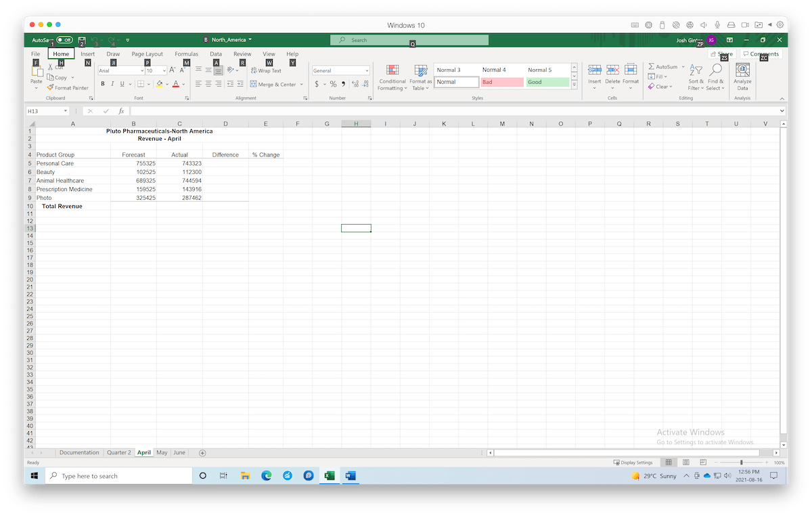812x516 pixels.
Task: Apply comma style
Action: point(343,84)
